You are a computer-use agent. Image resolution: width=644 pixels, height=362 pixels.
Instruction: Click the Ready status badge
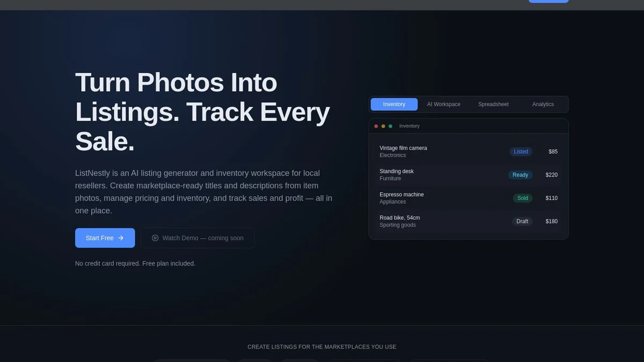pyautogui.click(x=520, y=175)
